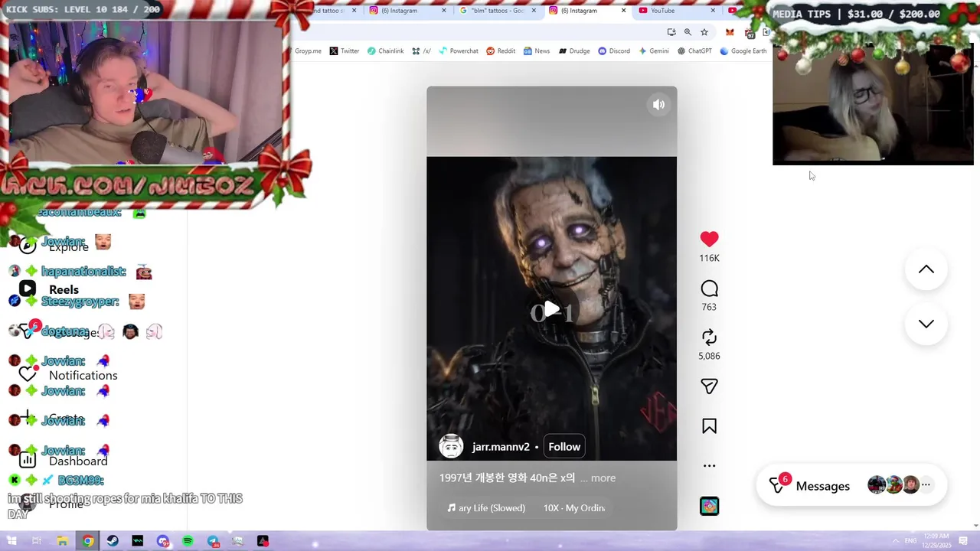Viewport: 980px width, 551px height.
Task: Open the Discord bookmark
Action: 614,51
